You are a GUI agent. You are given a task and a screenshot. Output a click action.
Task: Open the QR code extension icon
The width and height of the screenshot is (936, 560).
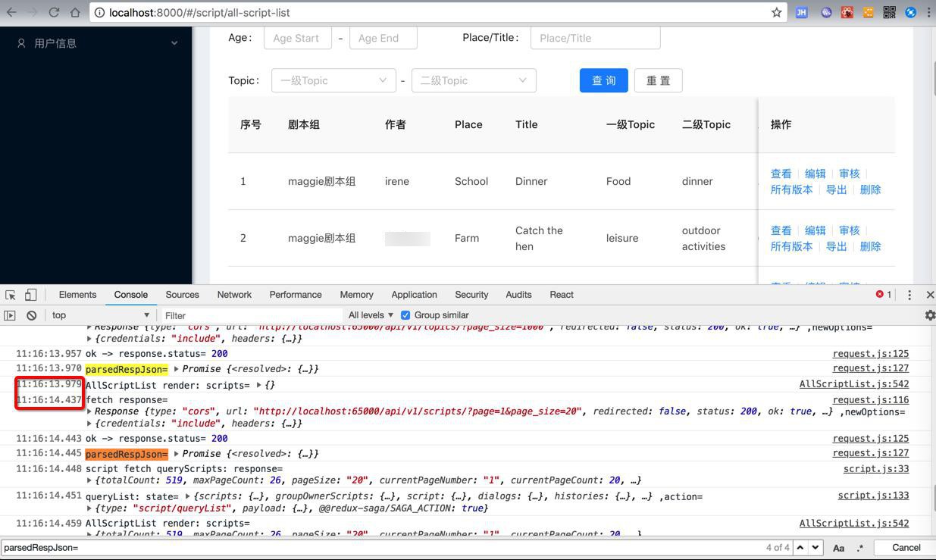[890, 12]
